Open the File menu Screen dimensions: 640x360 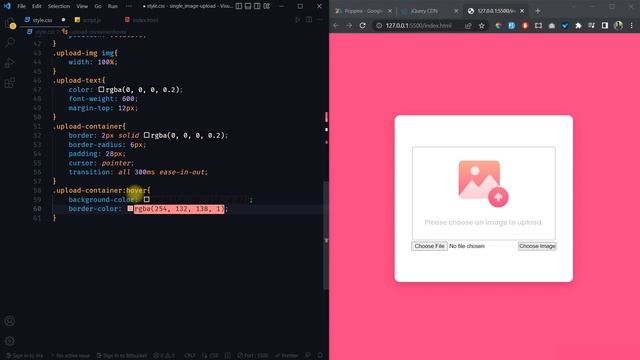(22, 6)
